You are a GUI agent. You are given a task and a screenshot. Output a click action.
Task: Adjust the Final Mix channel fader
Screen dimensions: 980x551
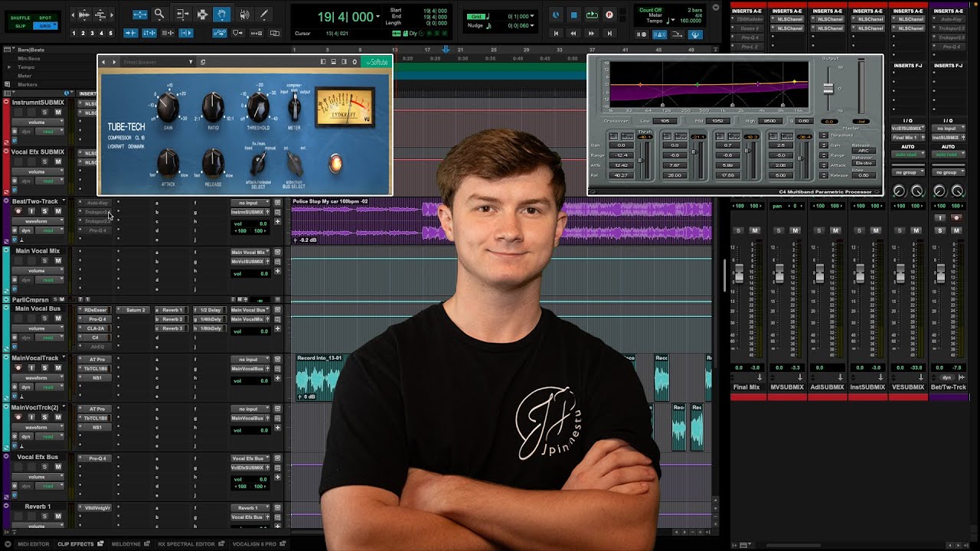tap(739, 273)
